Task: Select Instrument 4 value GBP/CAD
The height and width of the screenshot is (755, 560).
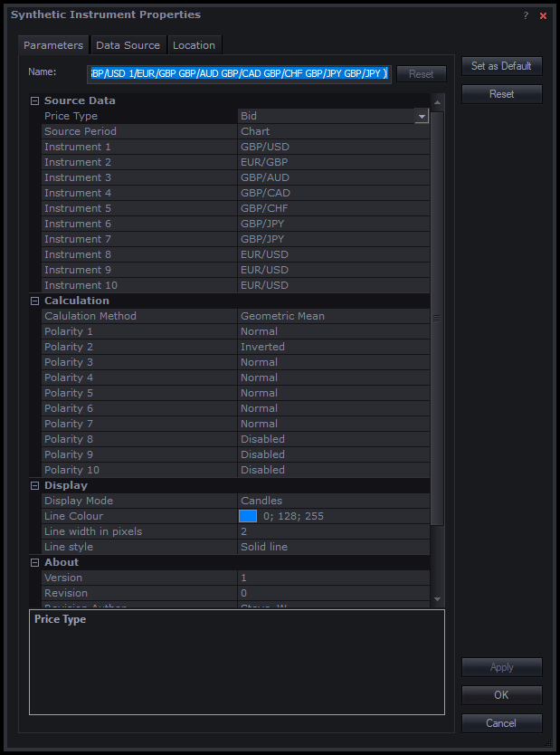Action: coord(334,193)
